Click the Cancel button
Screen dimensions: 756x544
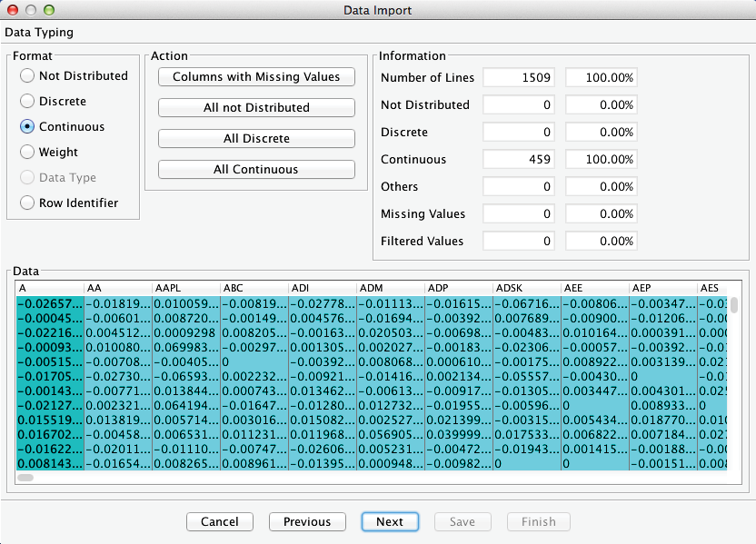[x=220, y=522]
